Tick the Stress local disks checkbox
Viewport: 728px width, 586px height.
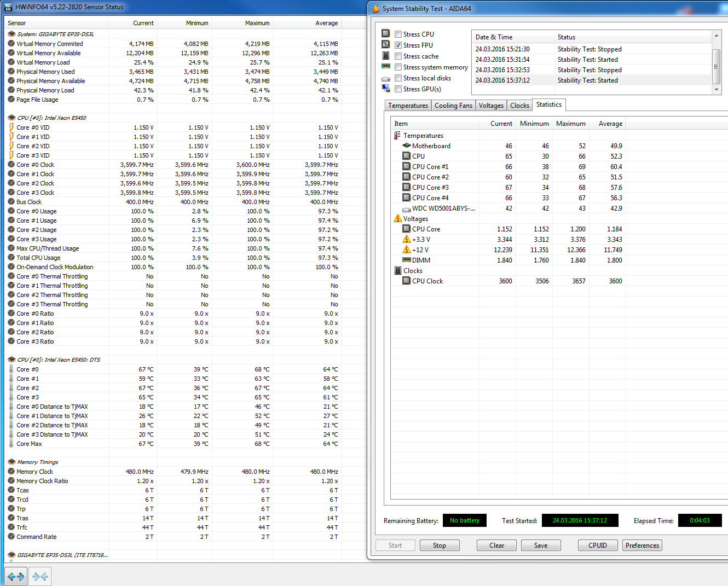coord(398,78)
